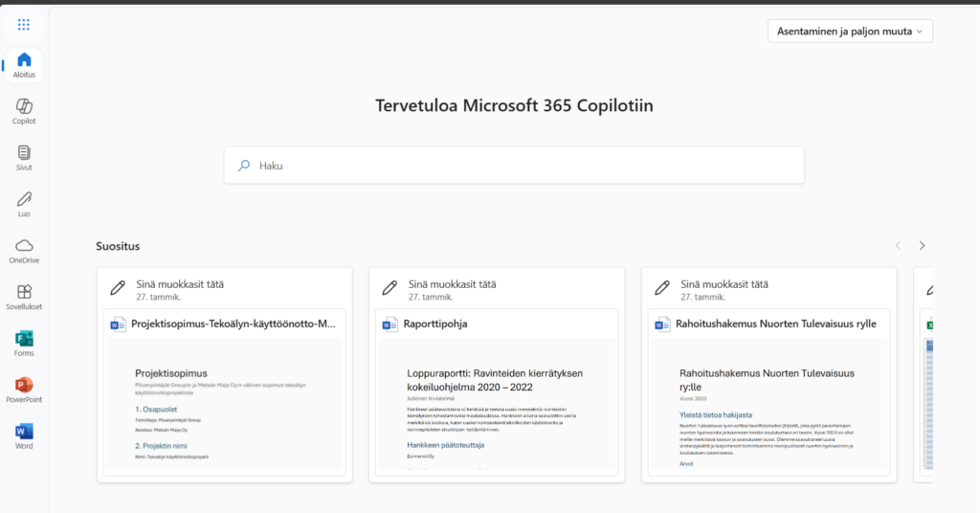The height and width of the screenshot is (513, 980).
Task: Click 'Hankkeen päätoteuttaja' heading in preview
Action: click(446, 445)
